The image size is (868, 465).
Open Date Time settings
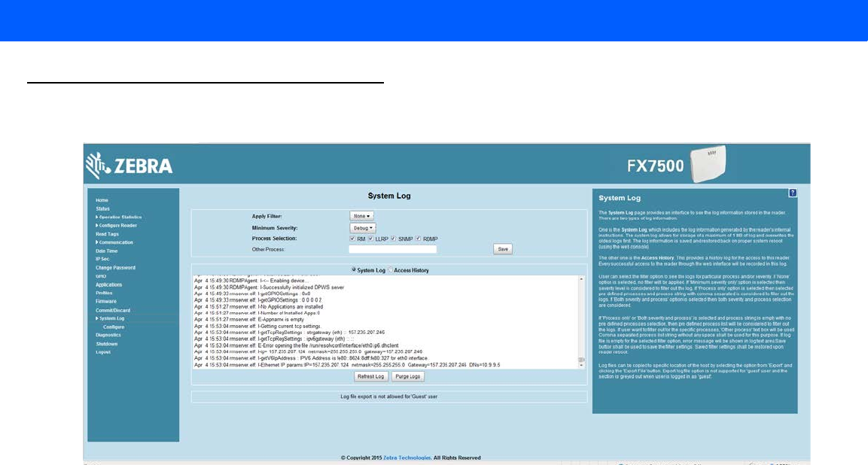tap(106, 251)
